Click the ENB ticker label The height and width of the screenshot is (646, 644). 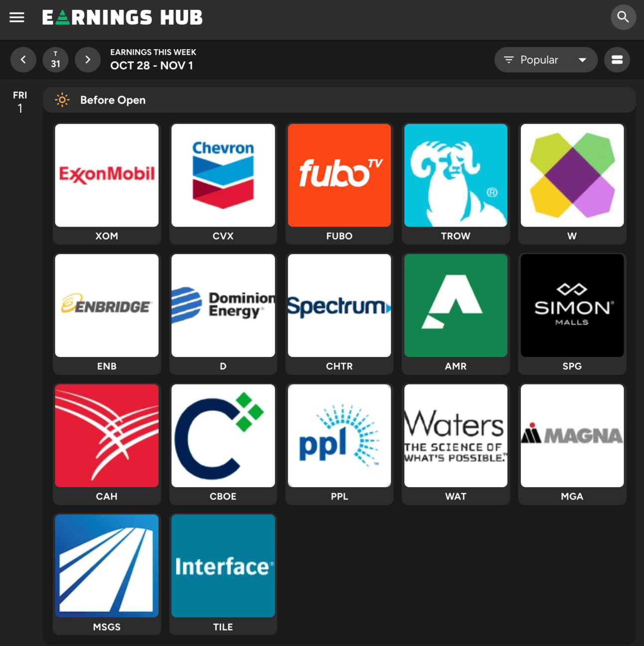pyautogui.click(x=107, y=366)
